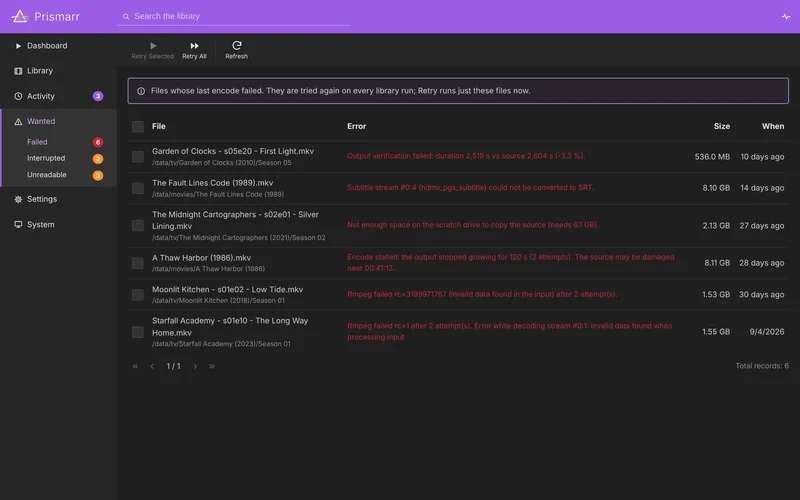Click the info icon in the banner
Screen dimensions: 800x500
[141, 91]
